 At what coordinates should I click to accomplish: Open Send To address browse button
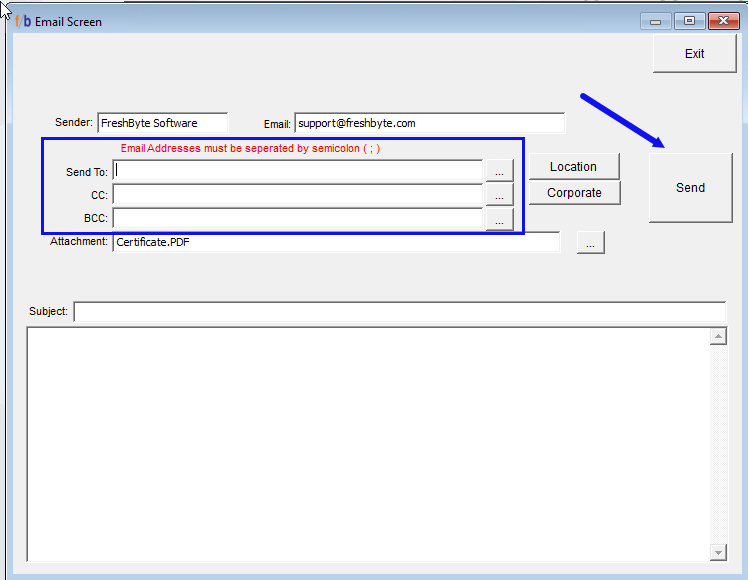click(499, 172)
